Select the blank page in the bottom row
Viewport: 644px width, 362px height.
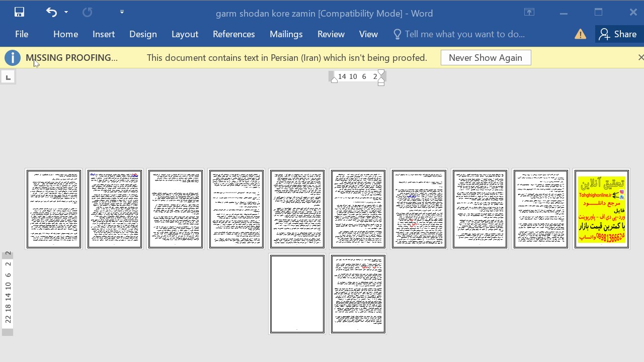click(x=297, y=294)
